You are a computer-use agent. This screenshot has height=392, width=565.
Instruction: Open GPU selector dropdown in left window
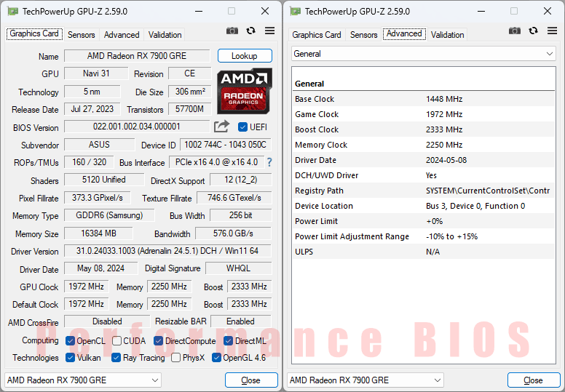coord(83,380)
